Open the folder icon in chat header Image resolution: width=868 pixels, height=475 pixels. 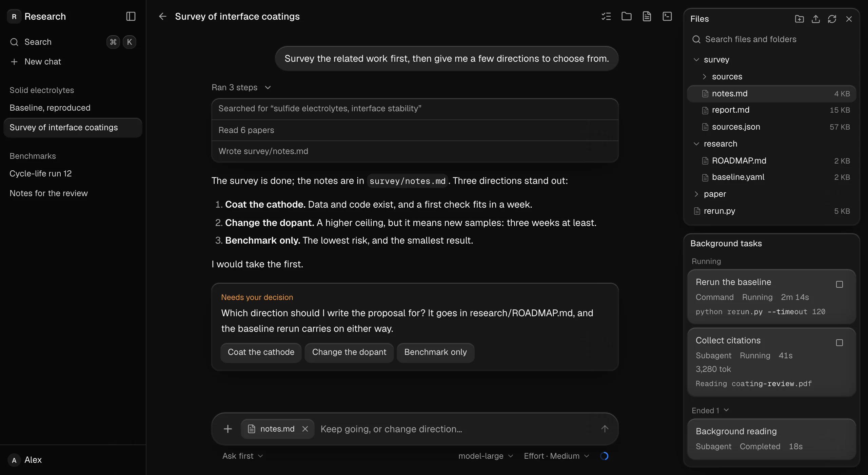(x=627, y=16)
